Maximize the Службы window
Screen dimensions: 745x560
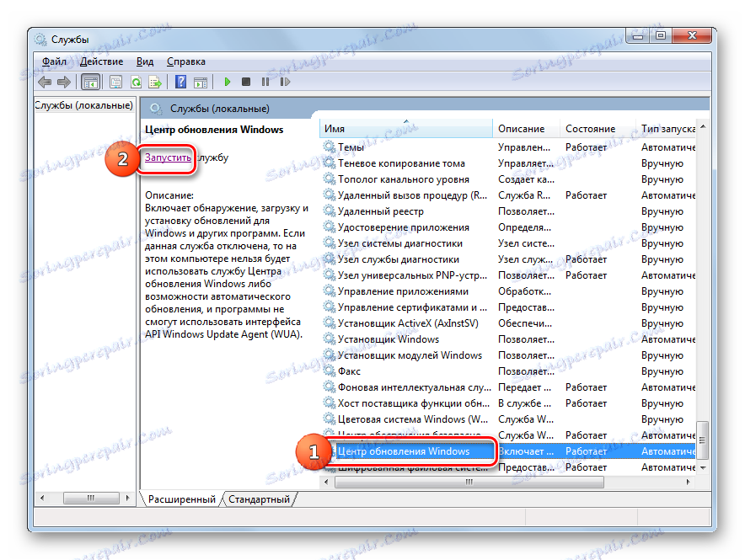(x=661, y=35)
